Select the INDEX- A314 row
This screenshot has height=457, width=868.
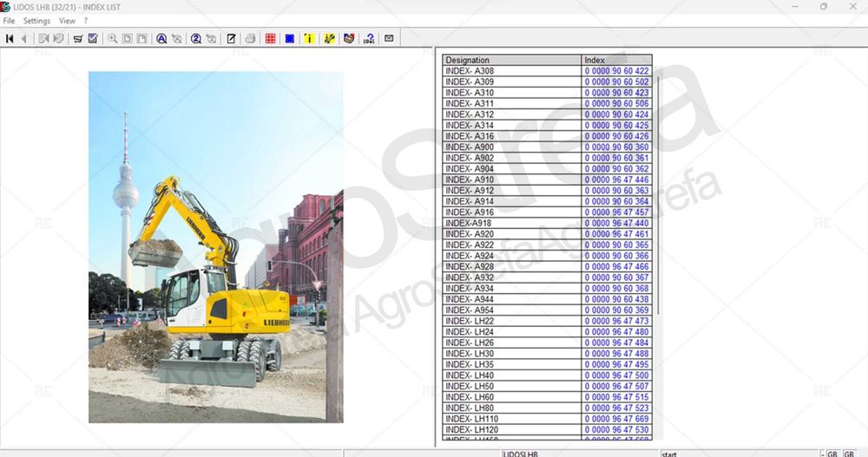[547, 126]
